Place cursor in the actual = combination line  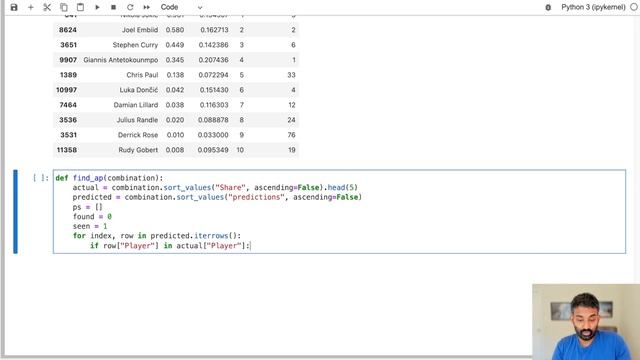[215, 188]
